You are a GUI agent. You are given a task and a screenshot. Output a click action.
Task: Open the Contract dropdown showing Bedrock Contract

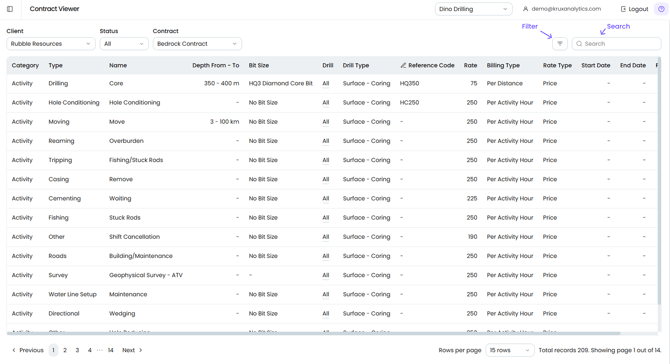point(197,44)
